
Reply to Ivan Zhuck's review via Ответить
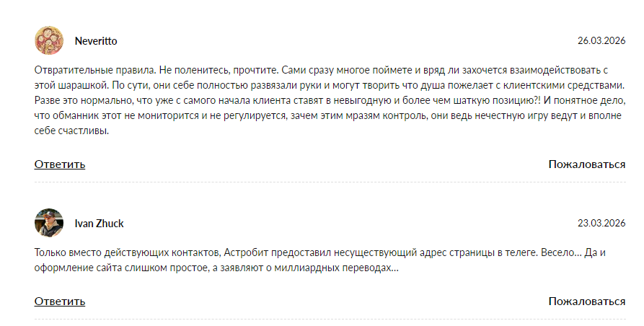coord(60,301)
